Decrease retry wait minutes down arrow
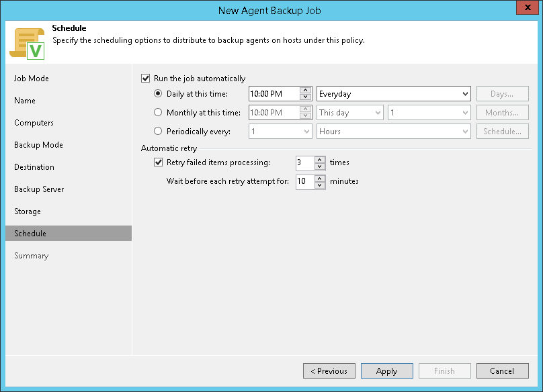This screenshot has height=392, width=543. pos(320,185)
